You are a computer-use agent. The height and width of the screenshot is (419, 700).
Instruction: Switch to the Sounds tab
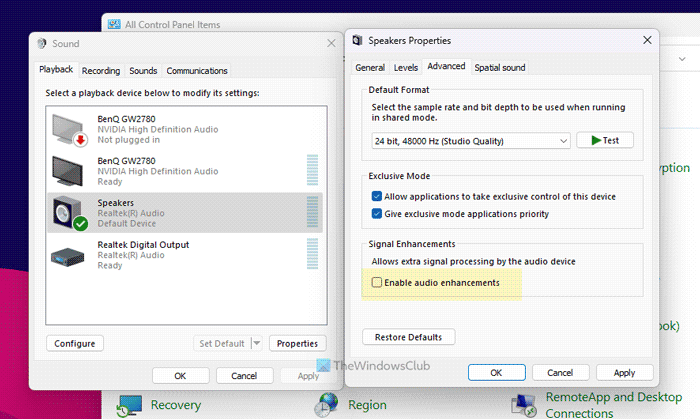[x=143, y=71]
